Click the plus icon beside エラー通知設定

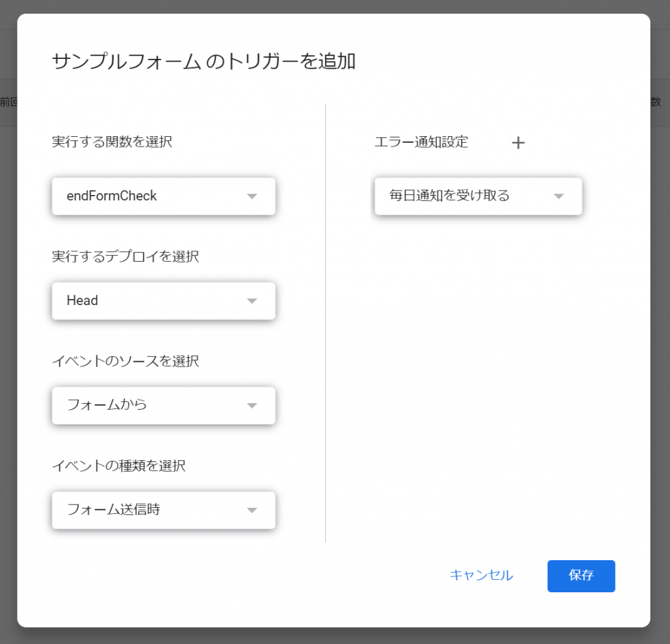[x=518, y=143]
